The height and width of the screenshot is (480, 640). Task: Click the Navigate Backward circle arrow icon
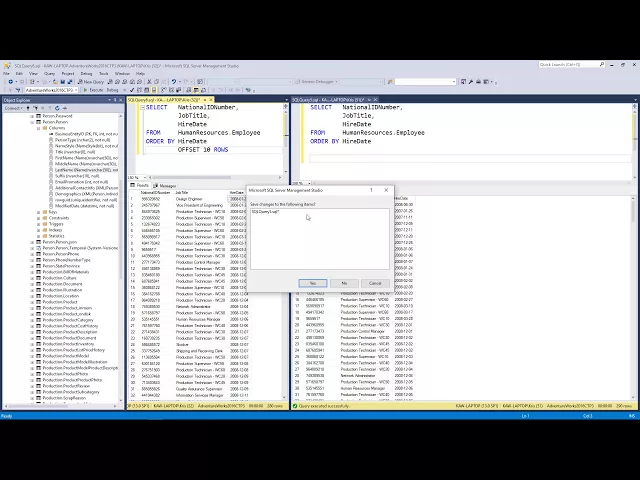11,82
